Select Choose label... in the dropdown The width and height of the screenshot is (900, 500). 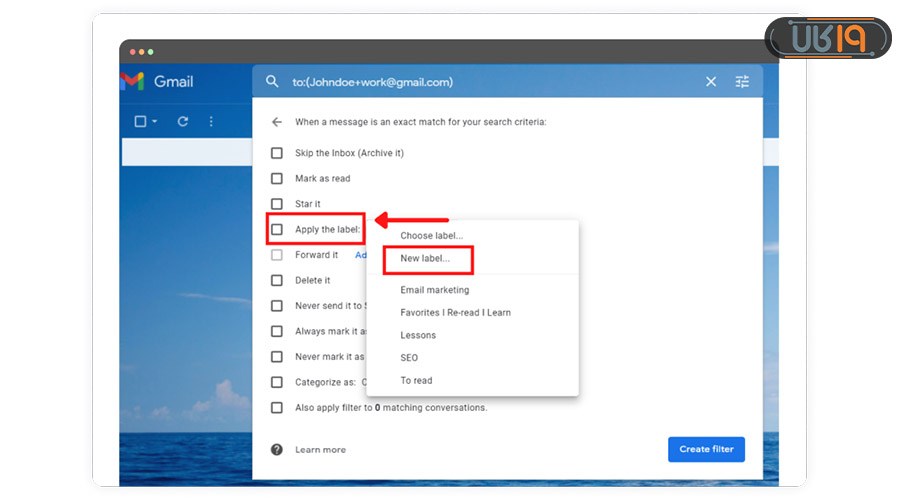point(431,236)
